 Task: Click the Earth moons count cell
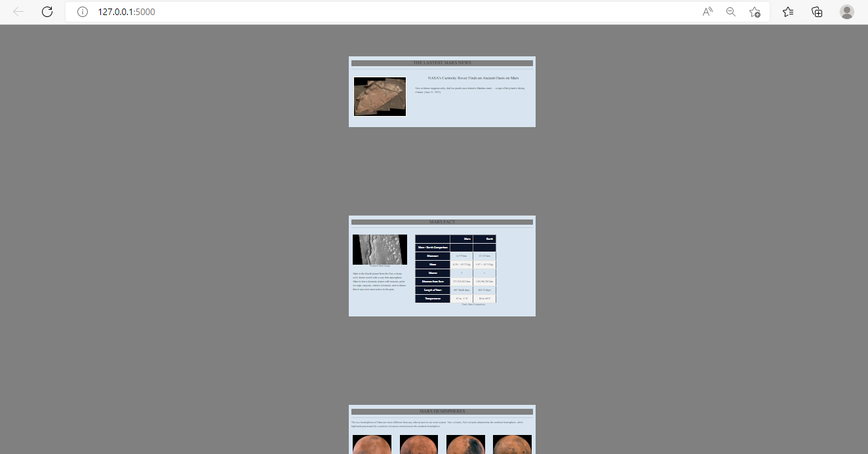[484, 273]
